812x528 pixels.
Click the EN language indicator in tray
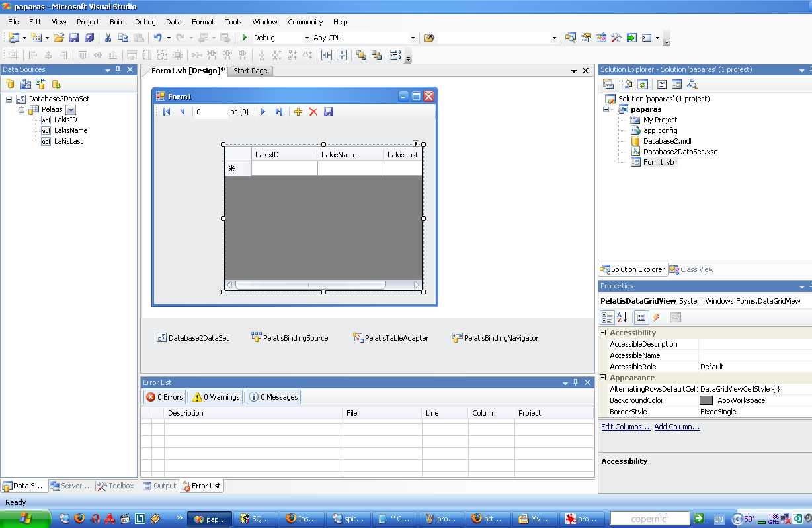coord(719,520)
